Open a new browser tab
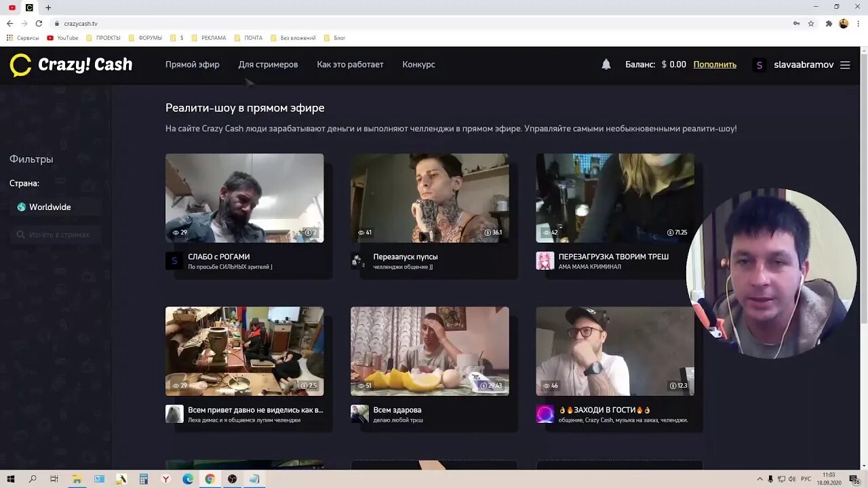The height and width of the screenshot is (488, 868). tap(48, 7)
